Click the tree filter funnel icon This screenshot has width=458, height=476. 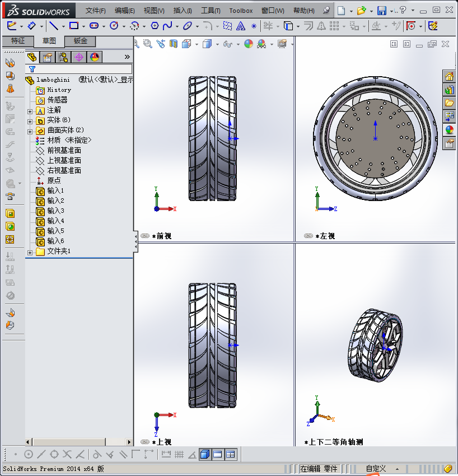32,69
